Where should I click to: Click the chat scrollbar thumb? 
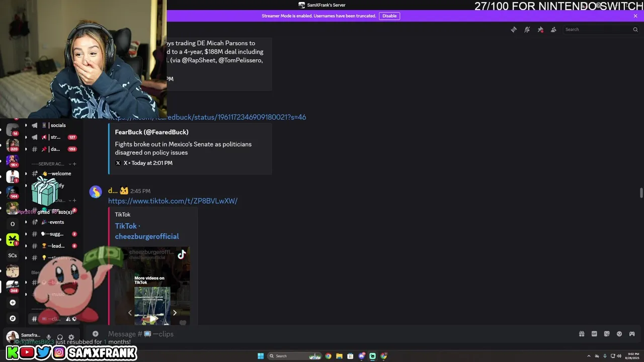[x=641, y=193]
